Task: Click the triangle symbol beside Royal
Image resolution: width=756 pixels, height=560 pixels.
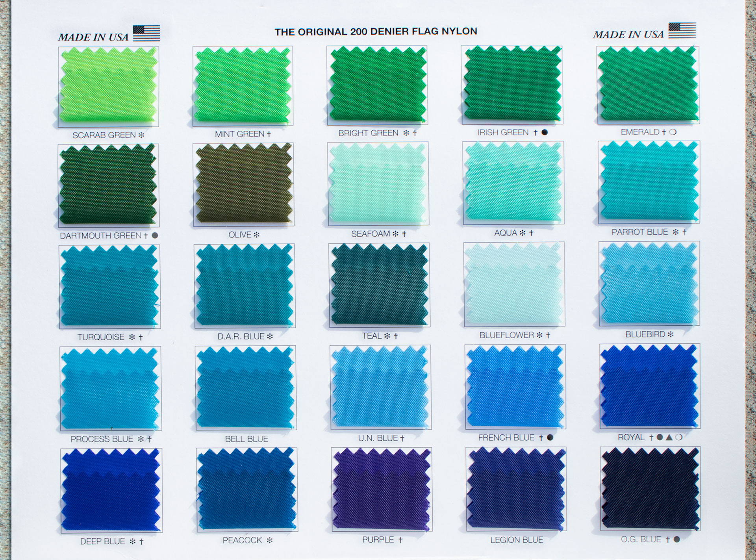Action: (669, 437)
